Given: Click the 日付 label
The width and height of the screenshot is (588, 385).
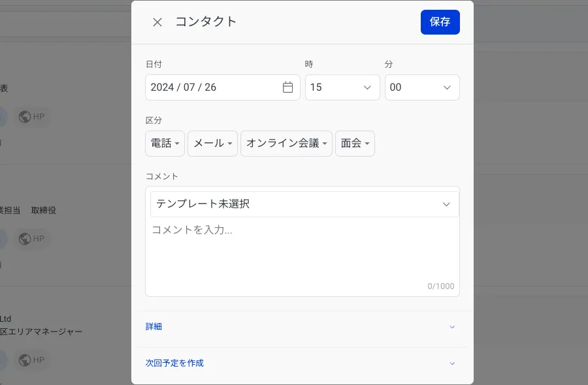Looking at the screenshot, I should [x=154, y=65].
